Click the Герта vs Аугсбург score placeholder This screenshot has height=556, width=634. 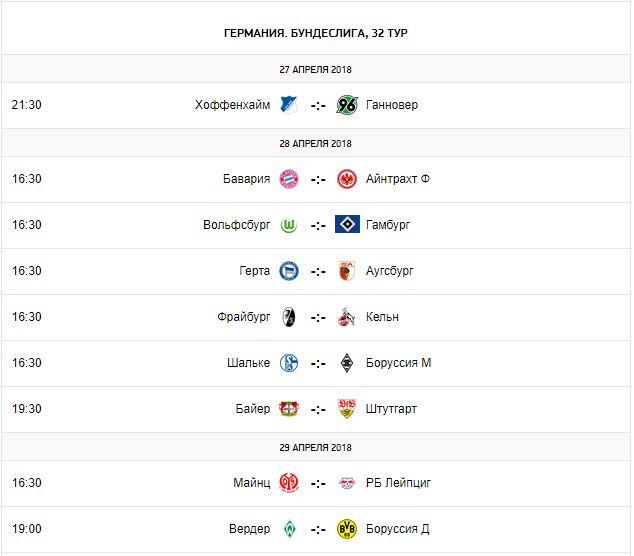(318, 271)
